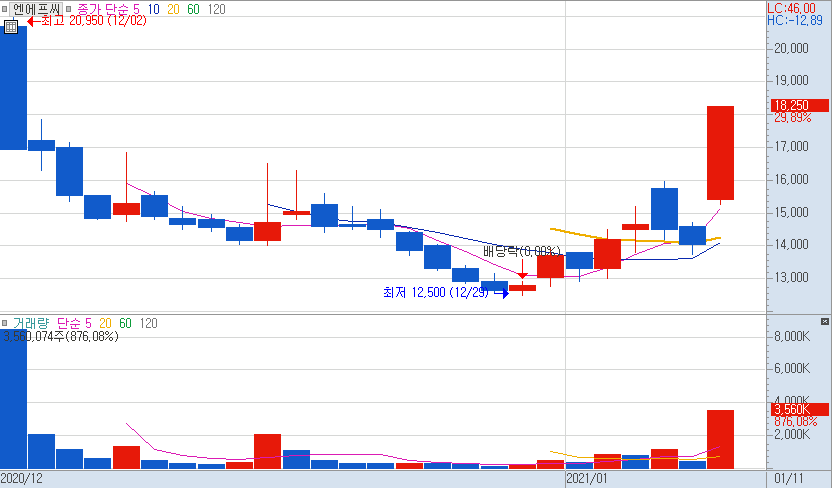Select the volume 60-day average label
The height and width of the screenshot is (488, 832).
click(125, 323)
